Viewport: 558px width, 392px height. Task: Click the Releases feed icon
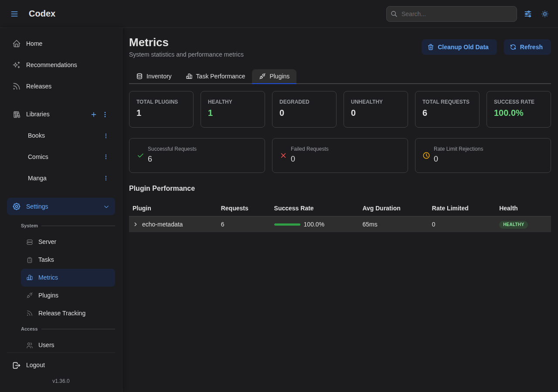(17, 86)
